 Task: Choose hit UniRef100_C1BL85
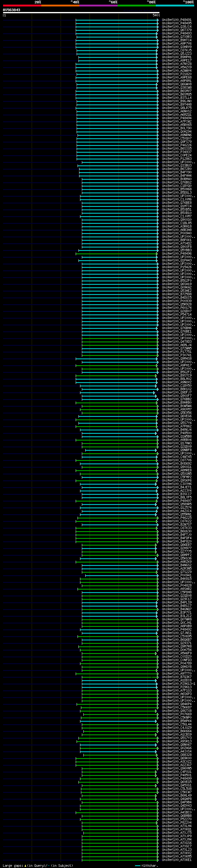click(176, 223)
